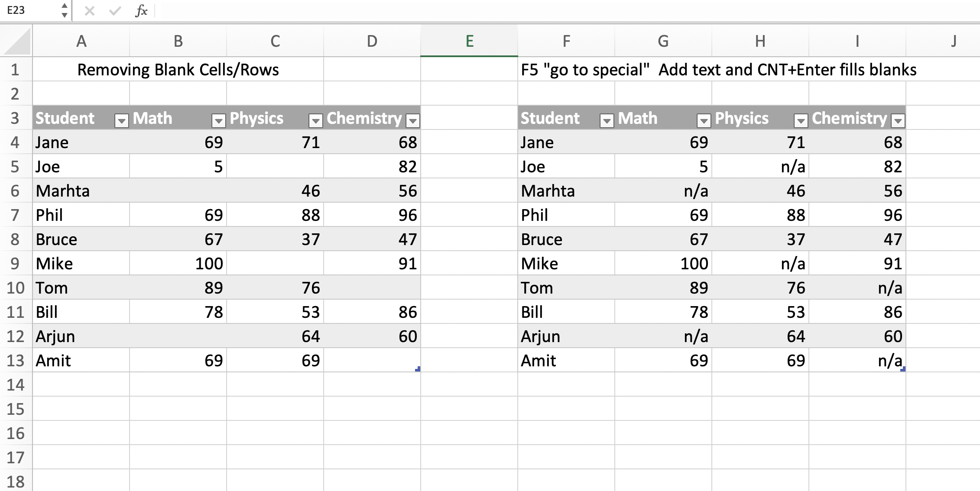Select column E header
Image resolution: width=980 pixels, height=491 pixels.
pos(469,41)
